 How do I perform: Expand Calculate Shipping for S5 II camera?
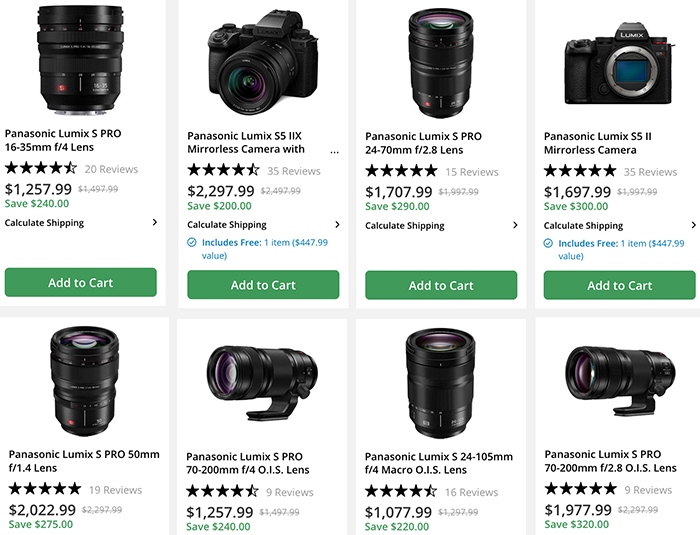pos(619,225)
